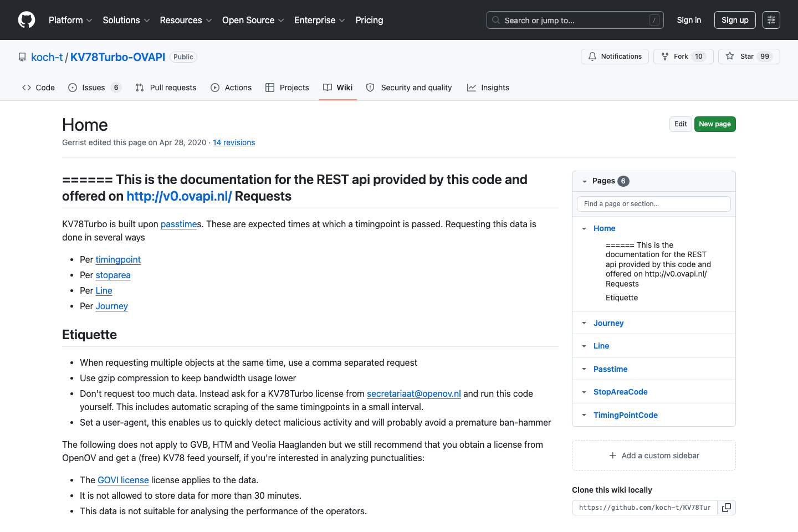Open appearance settings icon in header
798x532 pixels.
771,20
